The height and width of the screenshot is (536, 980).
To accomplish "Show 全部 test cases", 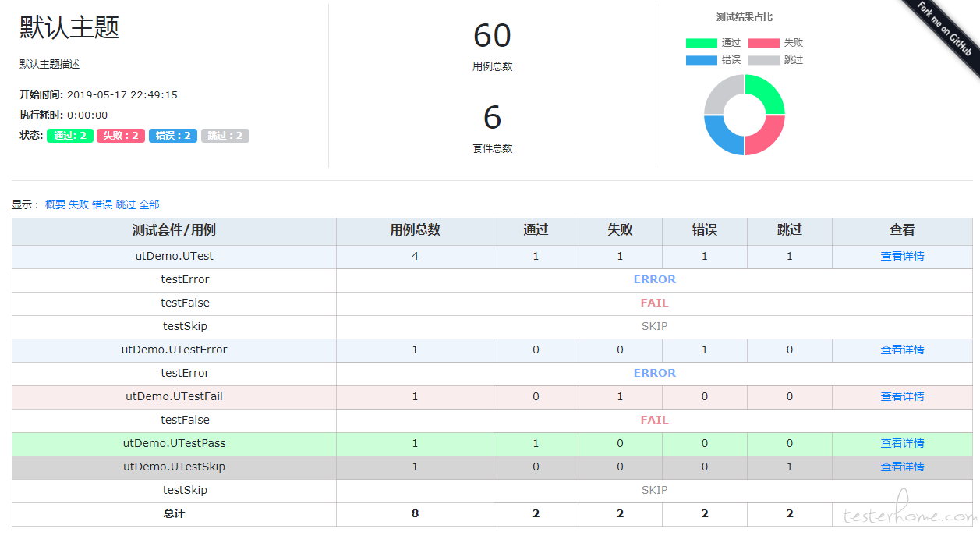I will click(x=149, y=204).
